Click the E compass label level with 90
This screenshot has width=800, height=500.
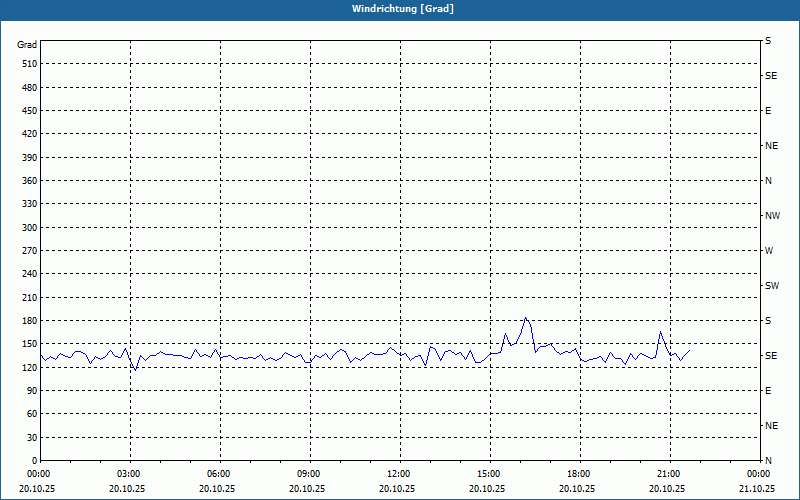click(x=768, y=391)
